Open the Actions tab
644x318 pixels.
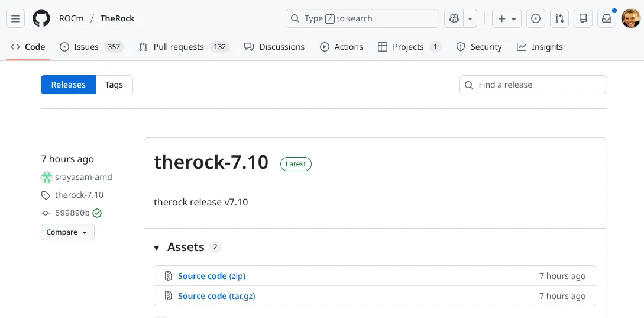coord(341,47)
